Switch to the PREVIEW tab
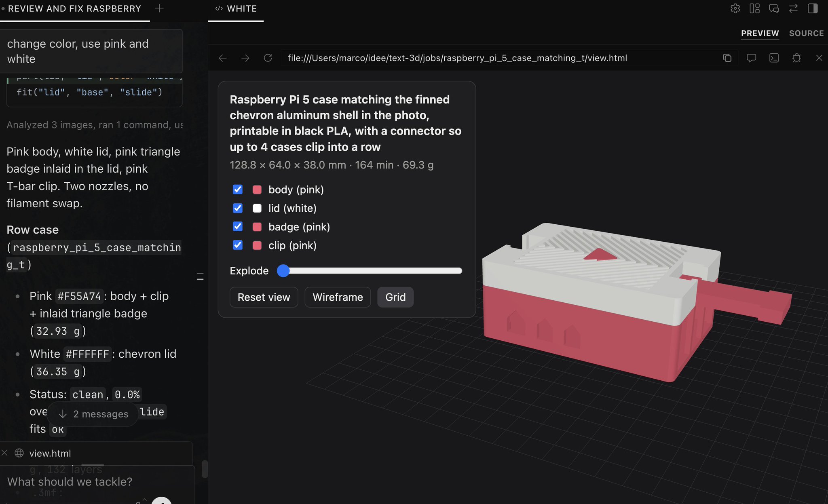 pyautogui.click(x=760, y=33)
